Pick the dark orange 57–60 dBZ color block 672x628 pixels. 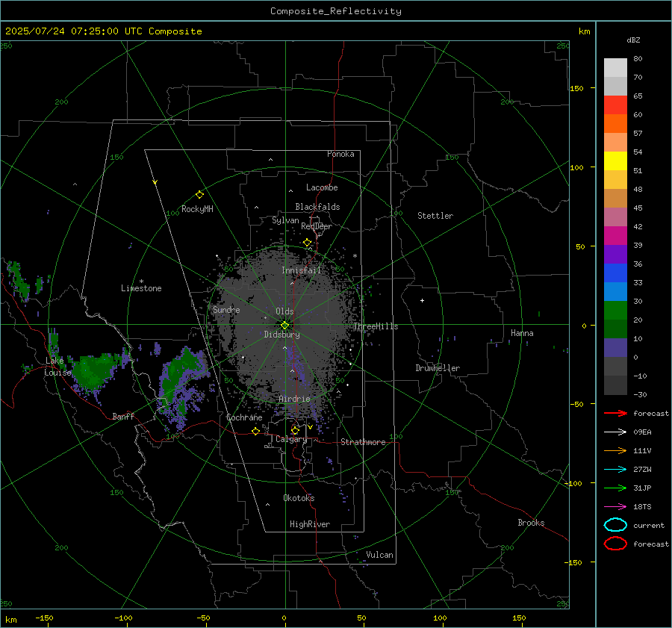[615, 123]
